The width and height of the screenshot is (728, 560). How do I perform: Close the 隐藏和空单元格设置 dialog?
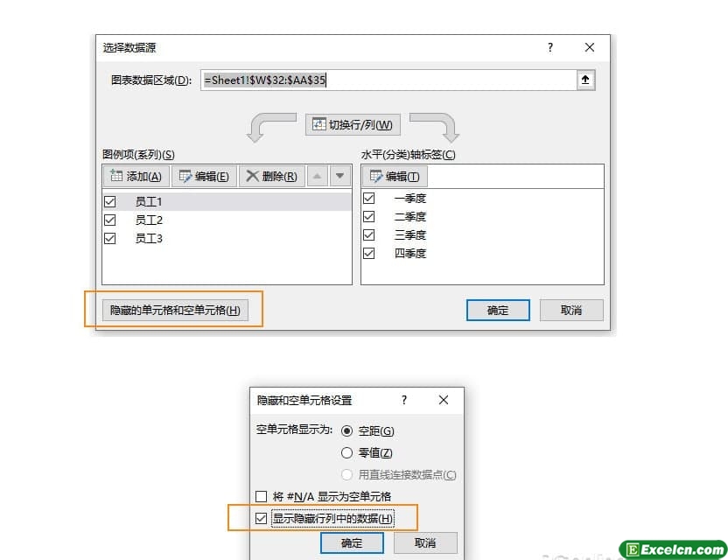click(444, 400)
